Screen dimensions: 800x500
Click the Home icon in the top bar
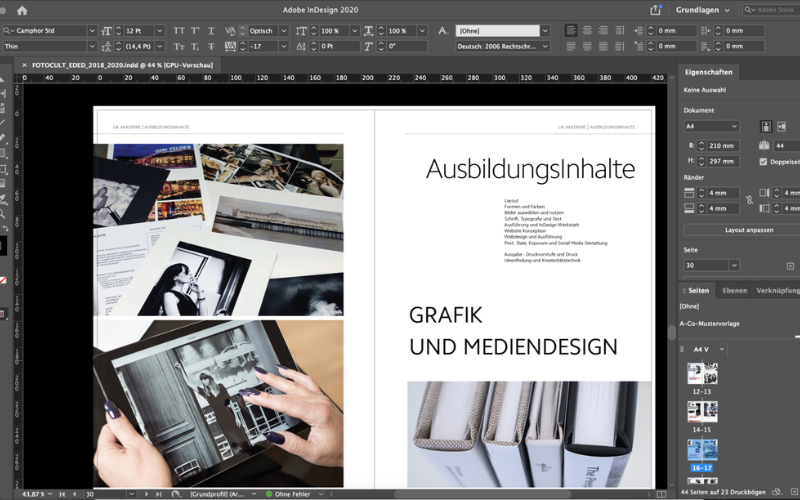(x=22, y=10)
